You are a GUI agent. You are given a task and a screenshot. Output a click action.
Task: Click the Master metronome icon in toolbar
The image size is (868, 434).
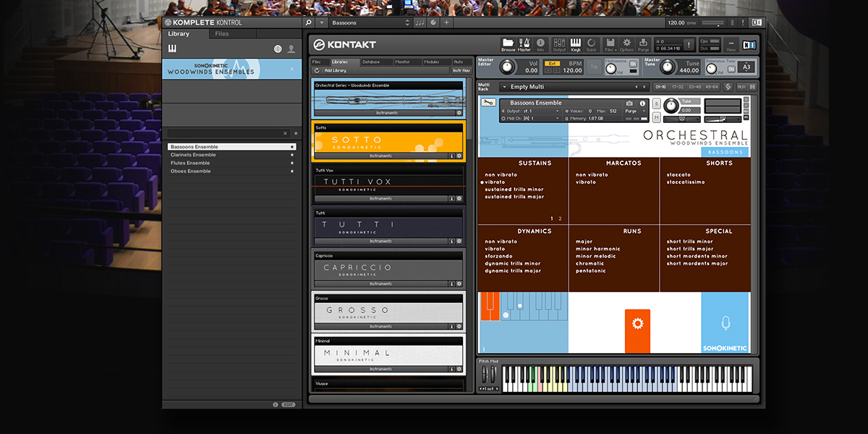pyautogui.click(x=524, y=44)
